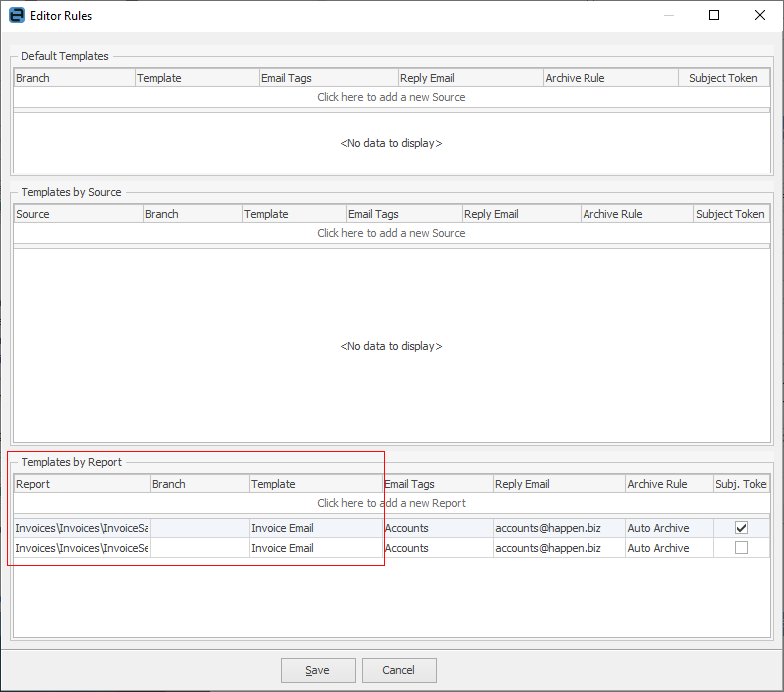Close the Editor Rules dialog
This screenshot has height=692, width=784.
760,16
